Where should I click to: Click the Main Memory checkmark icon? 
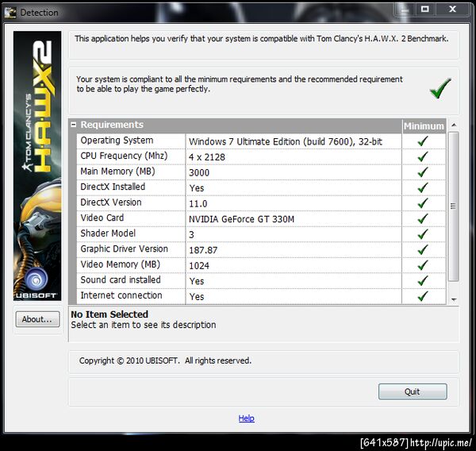point(422,172)
